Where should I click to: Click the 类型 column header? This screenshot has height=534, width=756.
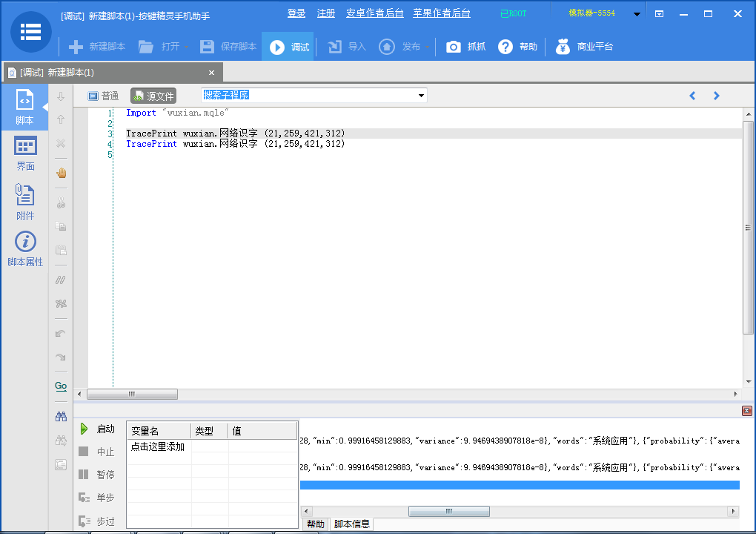point(209,431)
